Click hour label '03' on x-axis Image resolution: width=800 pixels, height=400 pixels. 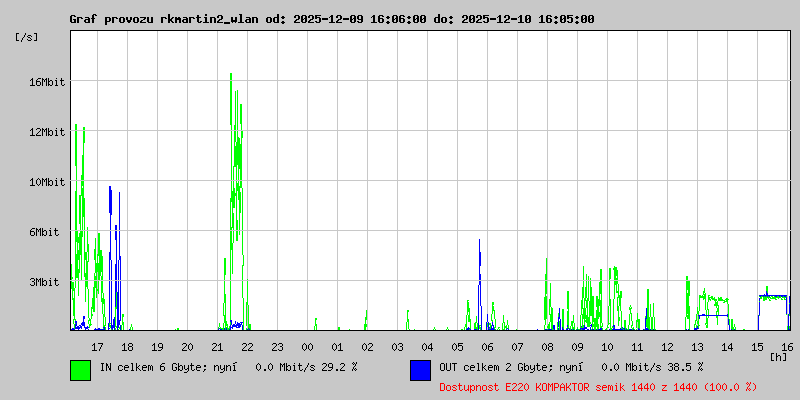pos(397,347)
